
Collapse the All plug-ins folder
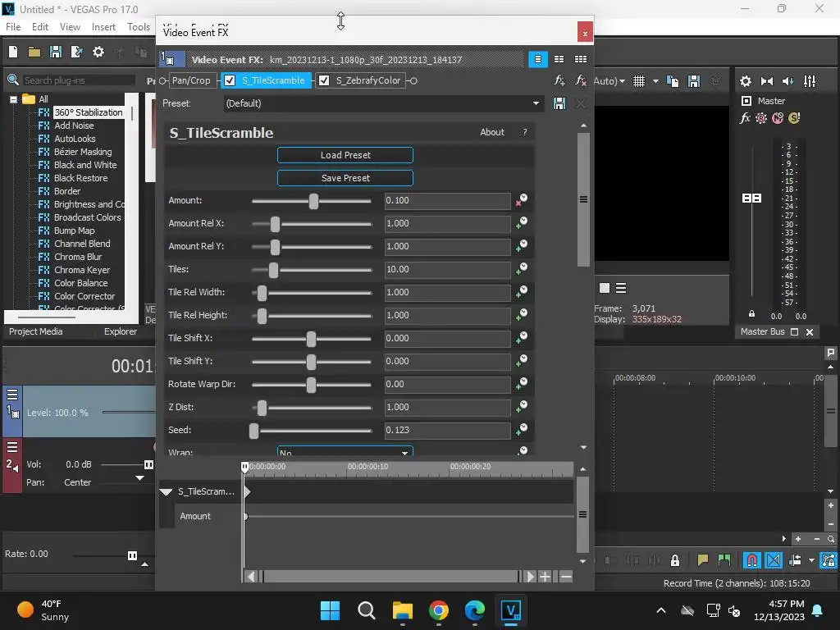pos(13,99)
